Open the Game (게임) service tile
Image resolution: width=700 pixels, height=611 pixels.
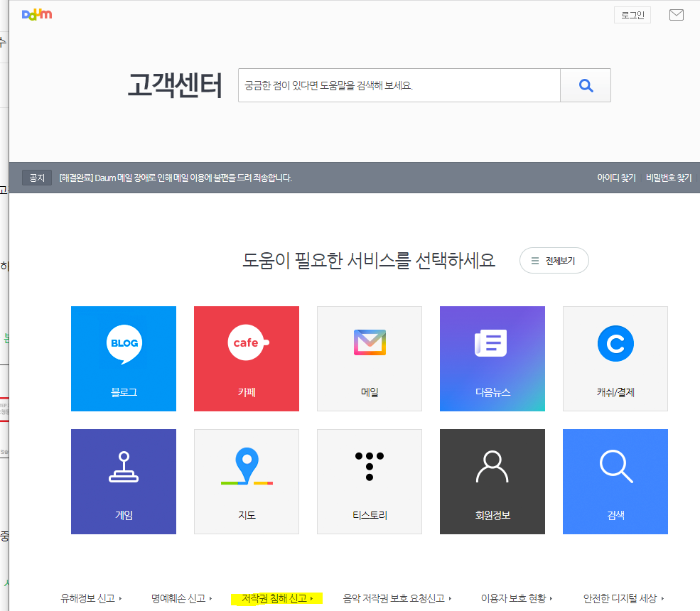(124, 482)
